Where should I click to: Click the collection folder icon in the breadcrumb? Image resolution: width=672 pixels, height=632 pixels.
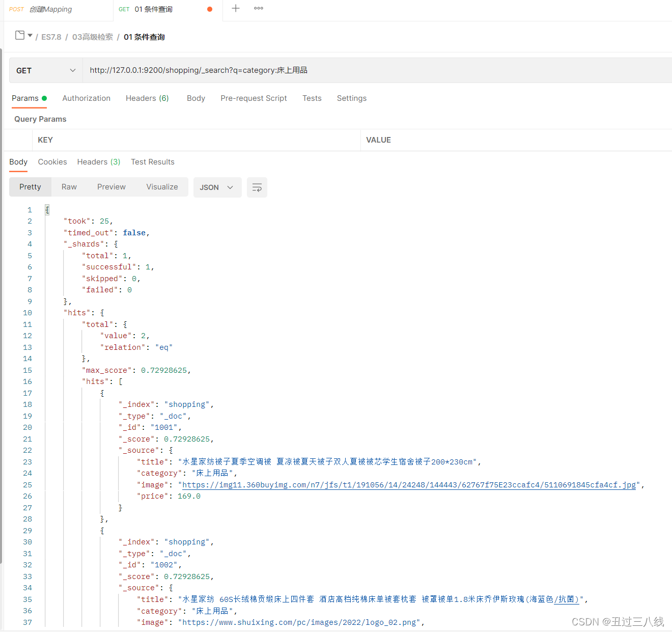pos(20,36)
